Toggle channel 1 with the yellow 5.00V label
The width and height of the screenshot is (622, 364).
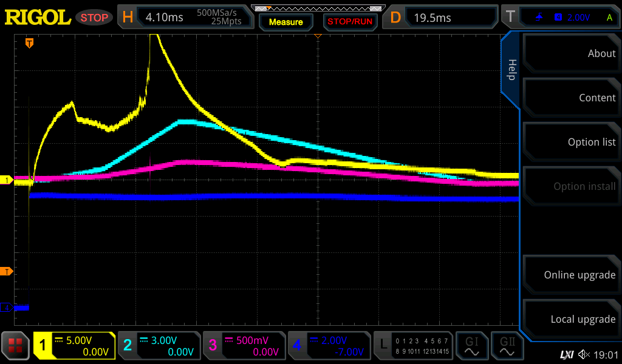(74, 346)
